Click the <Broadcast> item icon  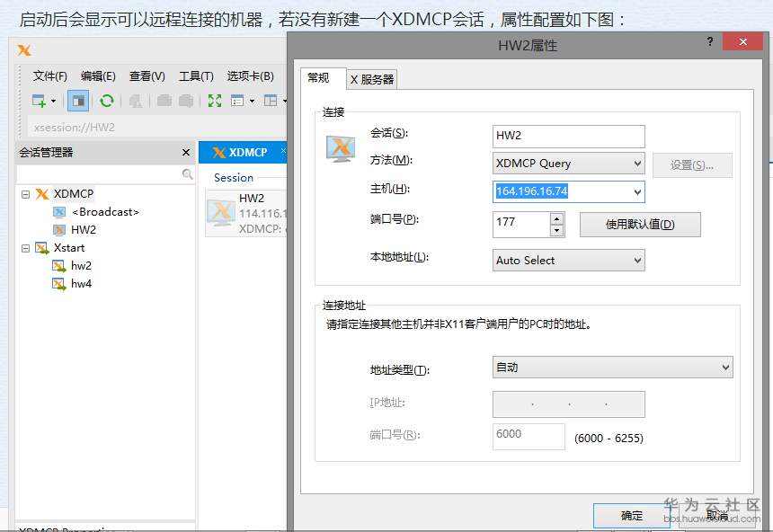coord(59,212)
